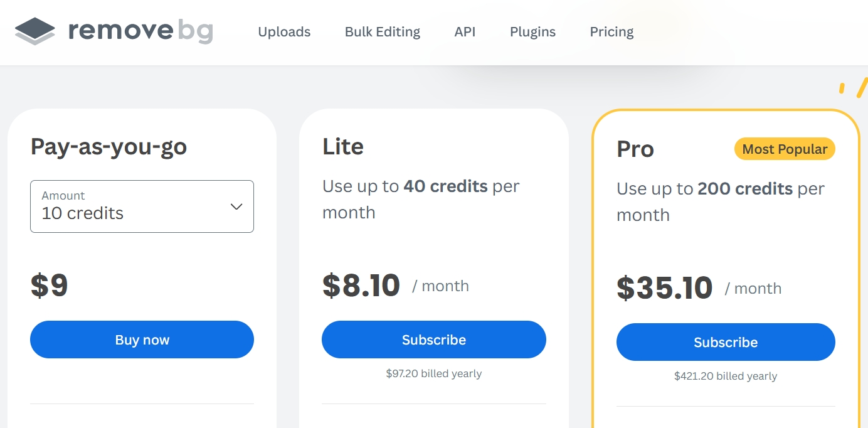Viewport: 868px width, 428px height.
Task: Click the remove.bg stacked layers logo icon
Action: tap(35, 31)
